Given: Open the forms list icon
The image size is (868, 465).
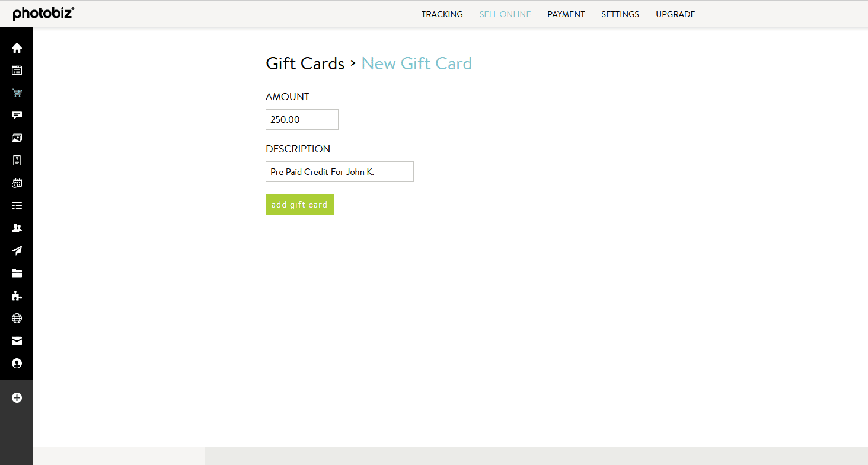Looking at the screenshot, I should [x=17, y=205].
